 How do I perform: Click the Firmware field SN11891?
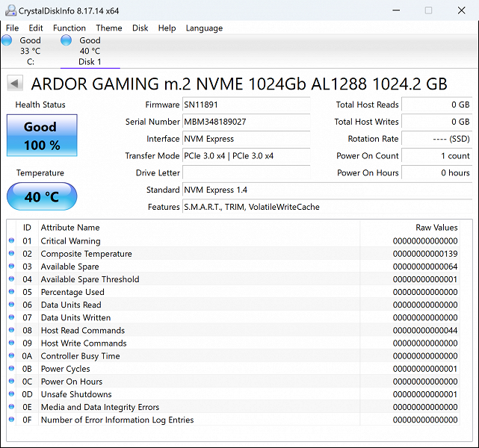(x=246, y=105)
